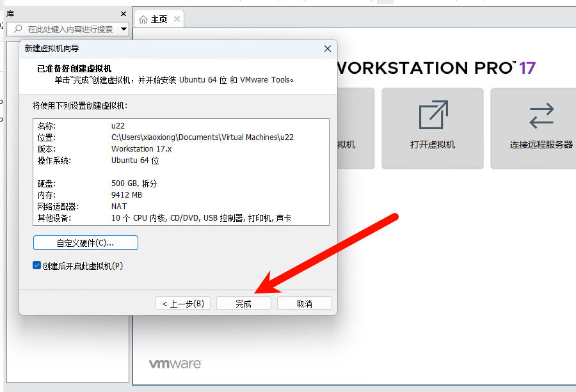Click the home icon on 主页 tab
This screenshot has width=576, height=392.
pos(143,19)
